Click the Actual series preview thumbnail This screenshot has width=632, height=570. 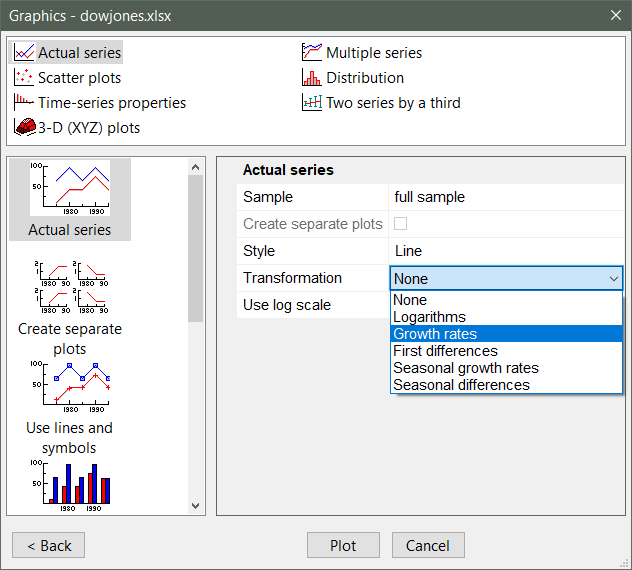tap(70, 188)
